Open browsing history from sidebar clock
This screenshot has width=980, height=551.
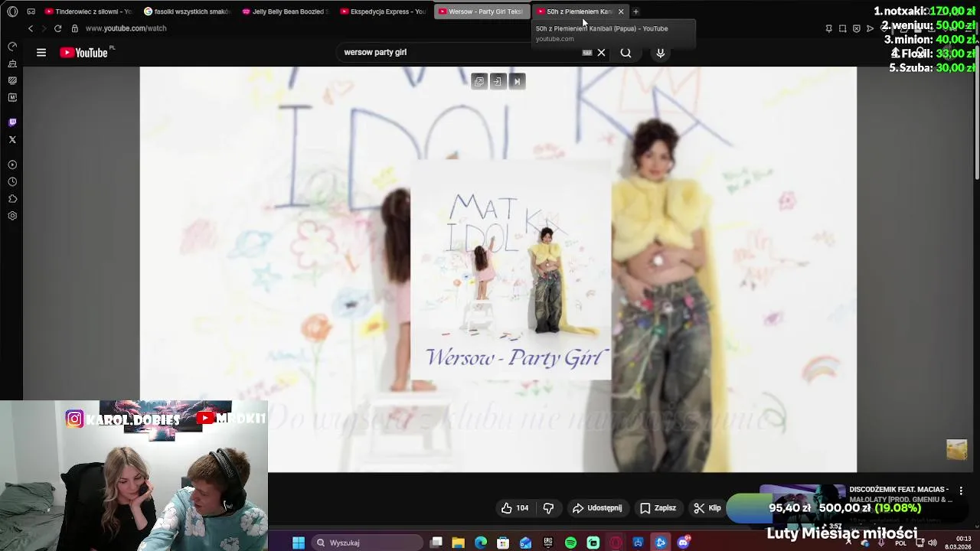click(12, 181)
